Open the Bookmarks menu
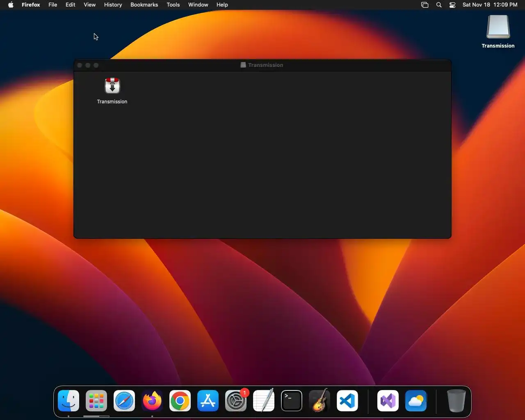The image size is (525, 420). coord(144,5)
